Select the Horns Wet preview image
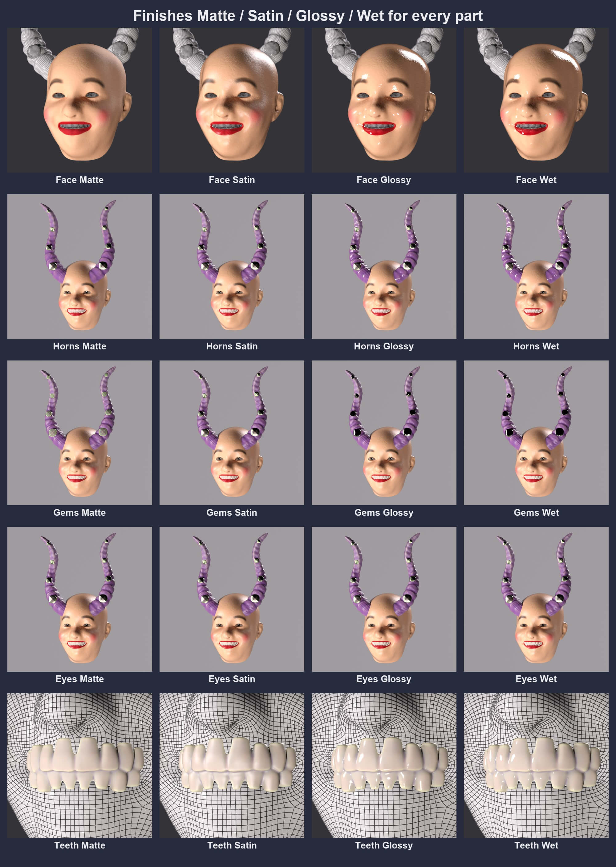This screenshot has width=616, height=867. 536,267
